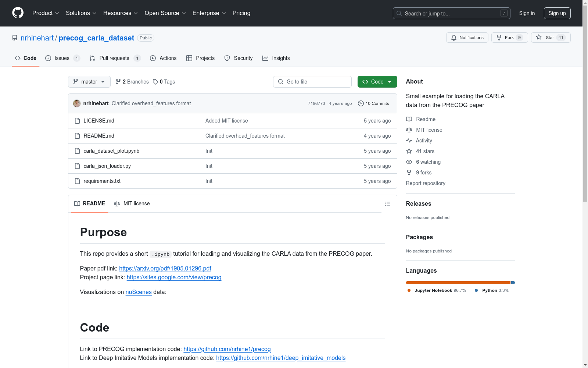
Task: Click the Activity pulse icon
Action: (x=409, y=141)
